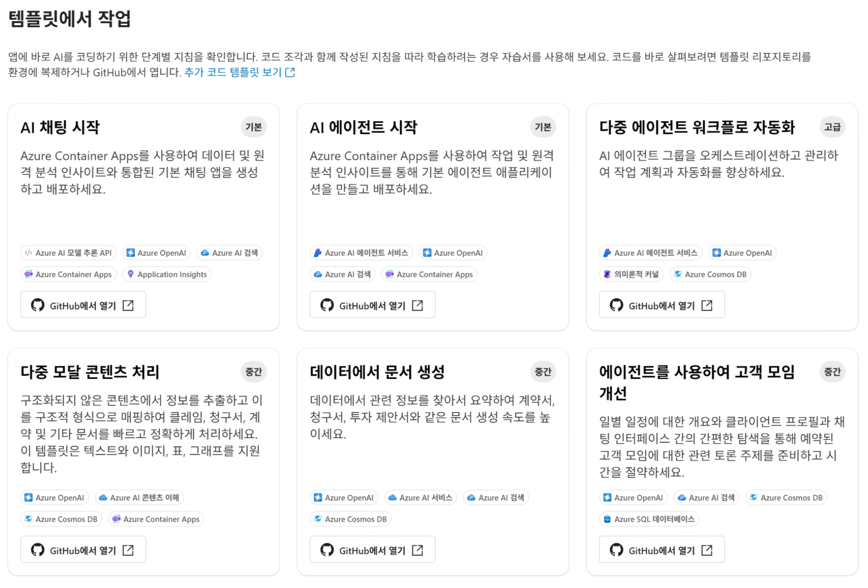This screenshot has width=868, height=588.
Task: Open 다중 에이전트 워크플로 자동화 in GitHub
Action: click(x=661, y=305)
